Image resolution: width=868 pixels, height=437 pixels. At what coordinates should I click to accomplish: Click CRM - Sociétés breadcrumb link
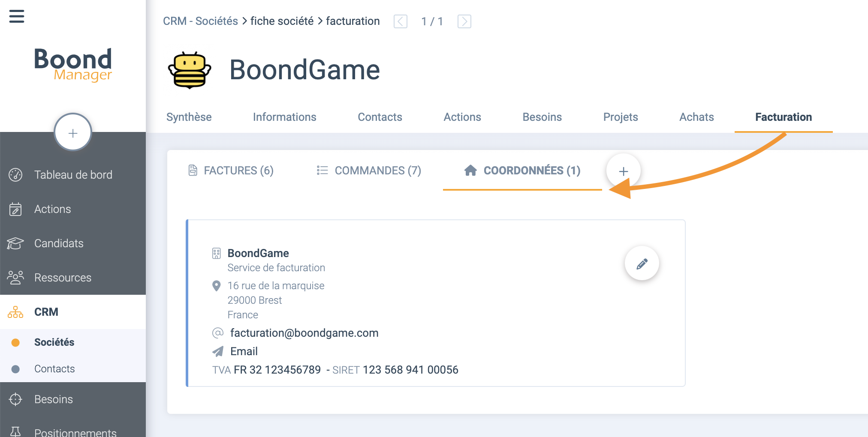pyautogui.click(x=200, y=21)
